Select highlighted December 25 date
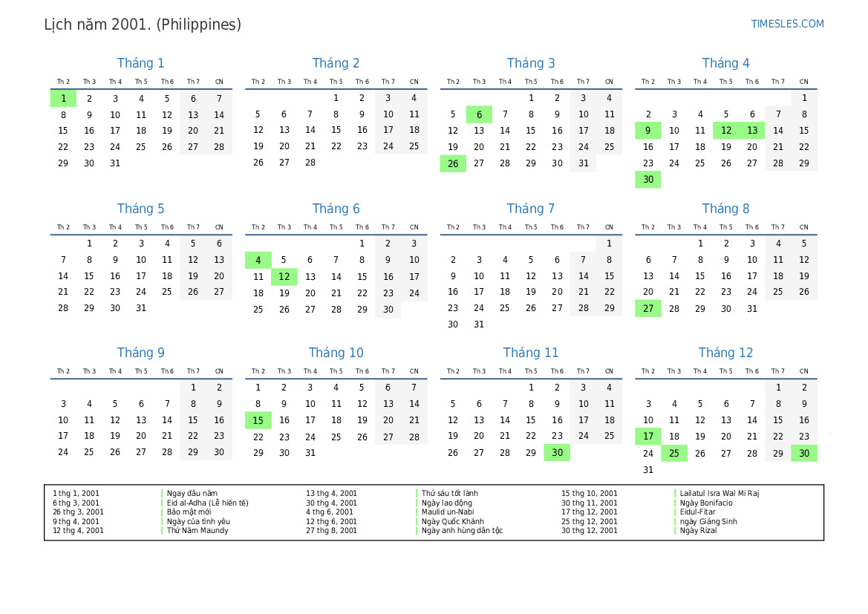868x614 pixels. tap(674, 454)
